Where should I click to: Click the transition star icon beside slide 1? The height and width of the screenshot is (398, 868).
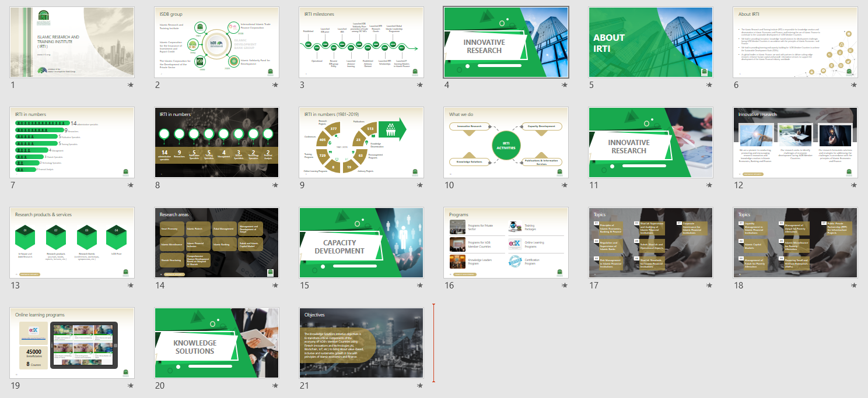point(129,86)
